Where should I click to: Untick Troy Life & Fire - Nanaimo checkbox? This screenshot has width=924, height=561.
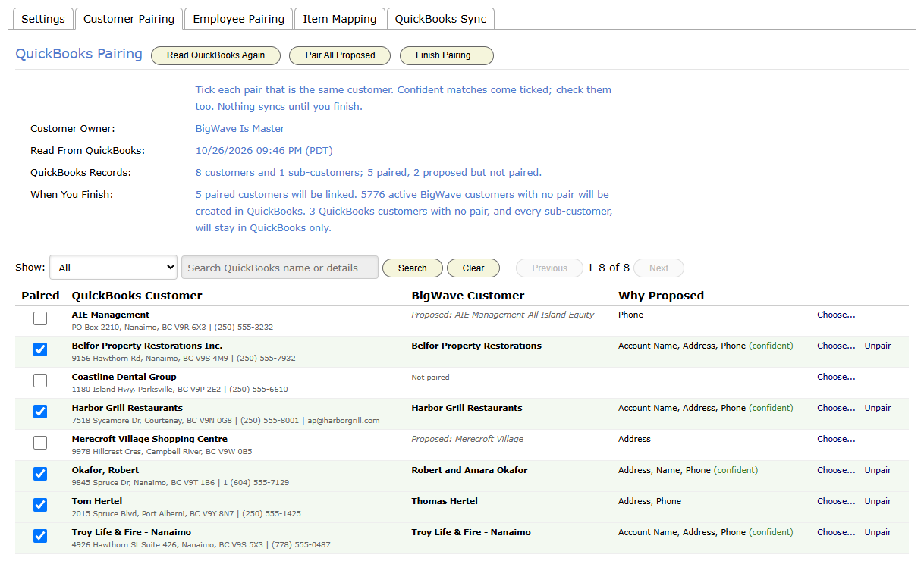(40, 536)
